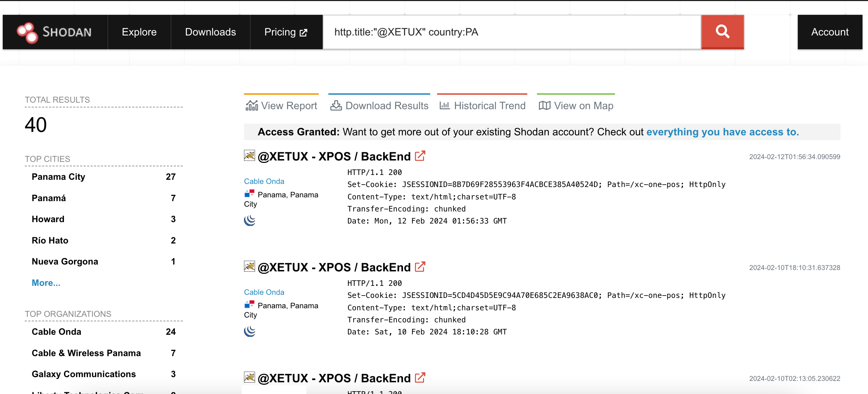Click favicon of the 01:56:34 result
The width and height of the screenshot is (868, 394).
(250, 156)
